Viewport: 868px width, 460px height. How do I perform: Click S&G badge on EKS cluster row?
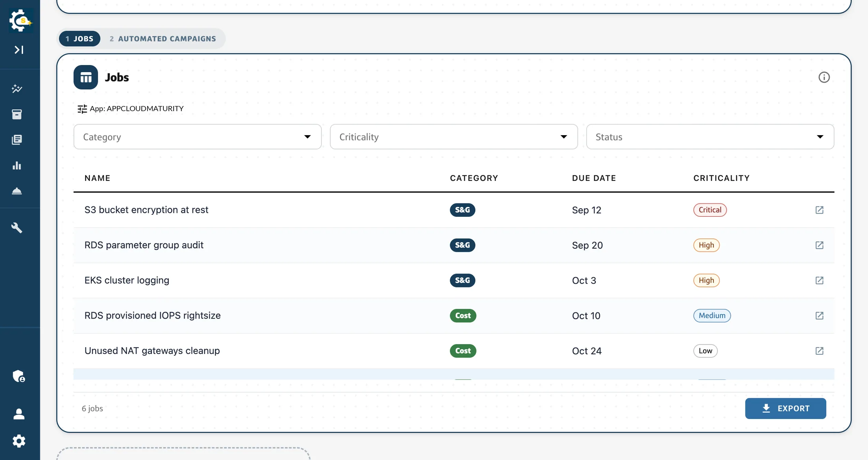[x=462, y=280]
